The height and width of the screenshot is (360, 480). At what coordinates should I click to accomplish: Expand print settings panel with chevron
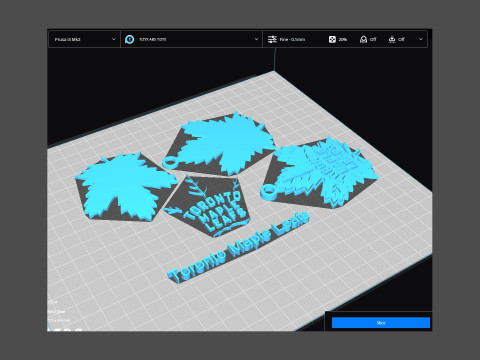421,39
